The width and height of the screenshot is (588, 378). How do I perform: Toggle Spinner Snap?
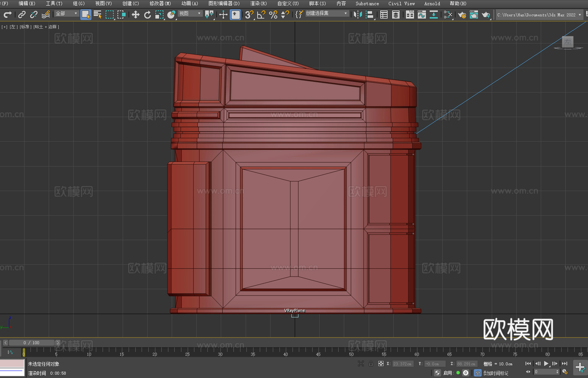pyautogui.click(x=285, y=14)
